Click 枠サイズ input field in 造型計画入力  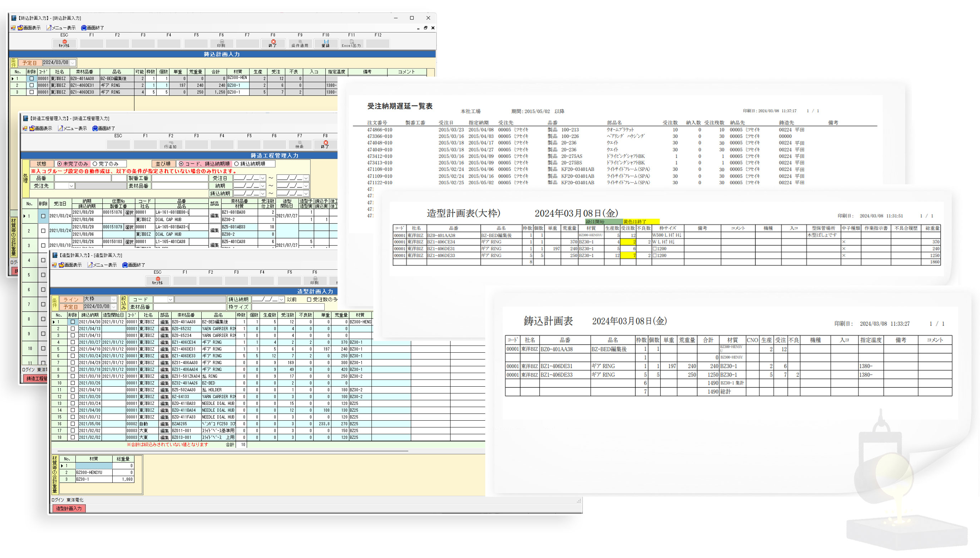point(288,307)
